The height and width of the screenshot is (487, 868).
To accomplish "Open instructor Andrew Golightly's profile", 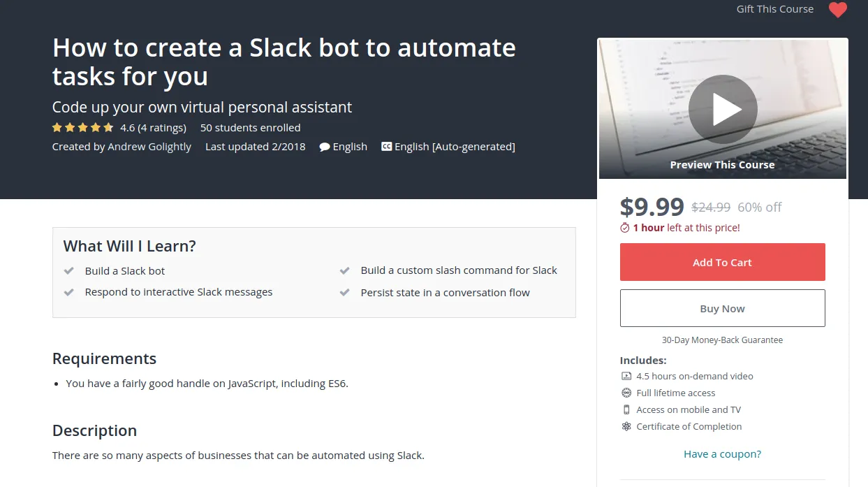I will 149,147.
